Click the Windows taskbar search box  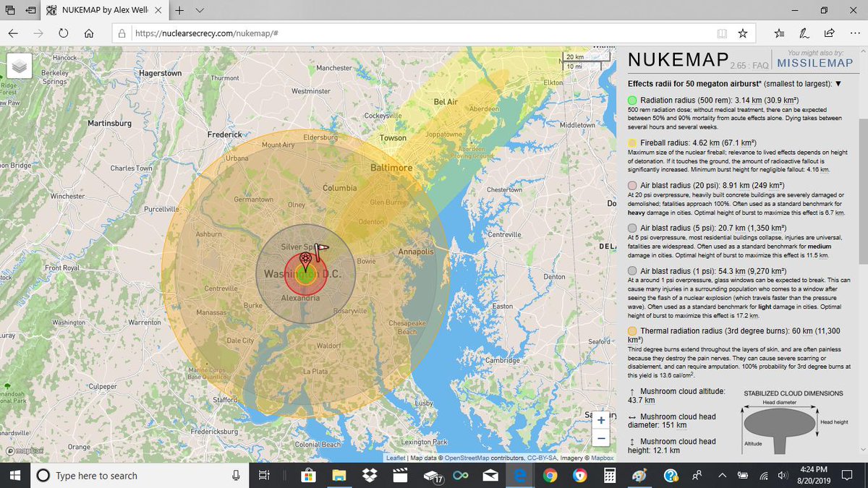click(x=140, y=476)
